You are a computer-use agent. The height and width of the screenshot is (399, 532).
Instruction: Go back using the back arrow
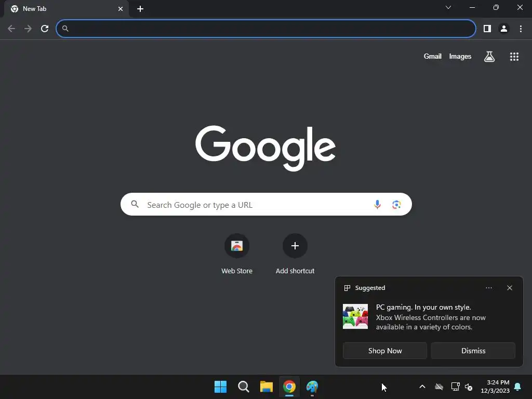11,29
